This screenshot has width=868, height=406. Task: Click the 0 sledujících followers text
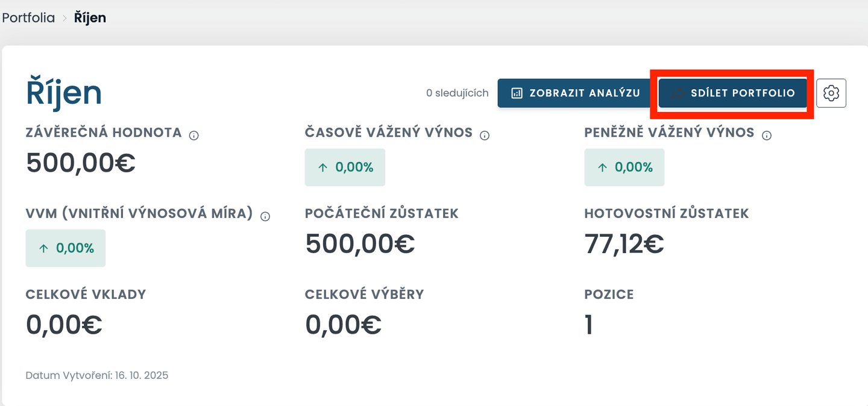pyautogui.click(x=457, y=93)
